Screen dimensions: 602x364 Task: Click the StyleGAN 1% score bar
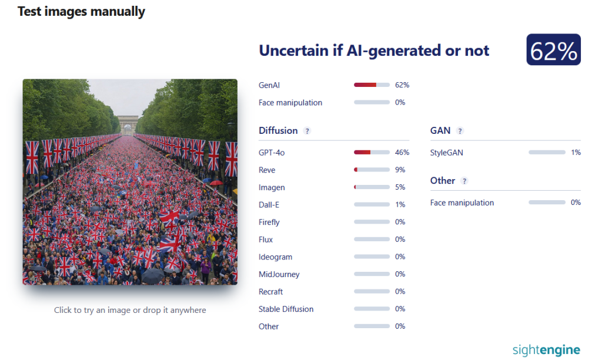pyautogui.click(x=546, y=153)
